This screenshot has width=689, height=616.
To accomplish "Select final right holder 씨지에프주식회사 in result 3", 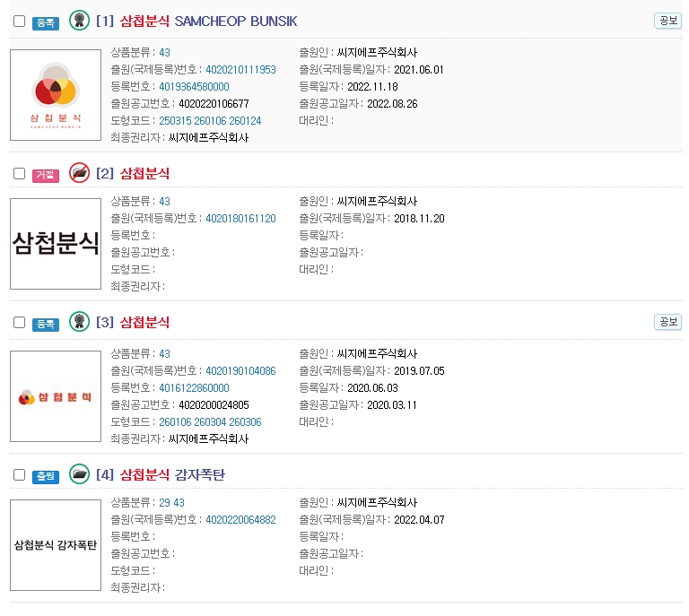I will (208, 439).
